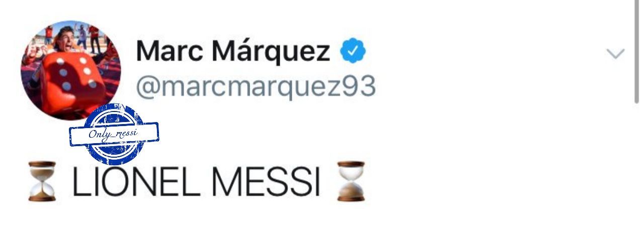Open the @marcmarquez93 handle link
The height and width of the screenshot is (232, 644).
[x=256, y=87]
